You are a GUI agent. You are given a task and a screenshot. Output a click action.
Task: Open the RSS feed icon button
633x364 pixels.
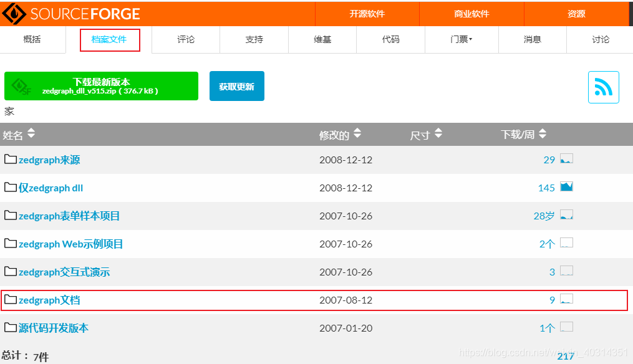click(x=603, y=87)
